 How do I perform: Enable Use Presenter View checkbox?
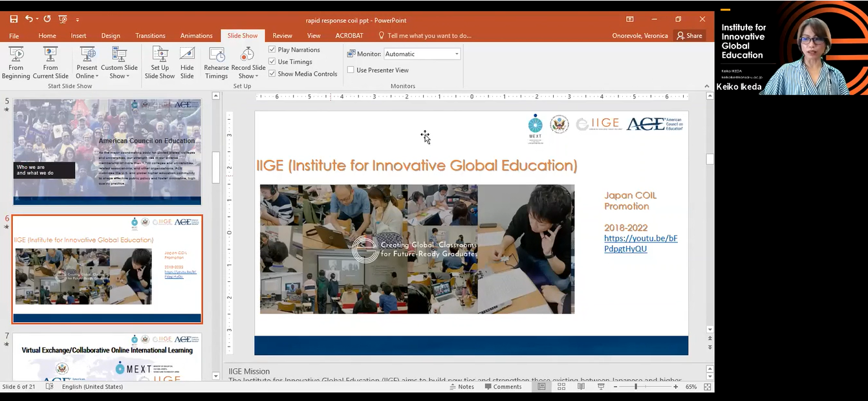tap(351, 70)
